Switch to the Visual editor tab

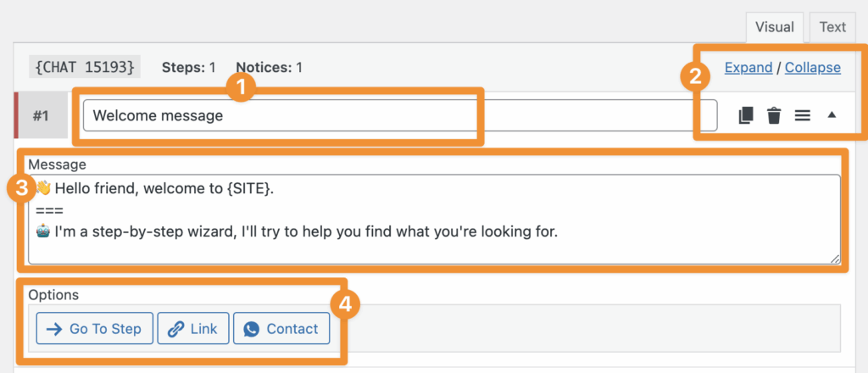[x=774, y=27]
